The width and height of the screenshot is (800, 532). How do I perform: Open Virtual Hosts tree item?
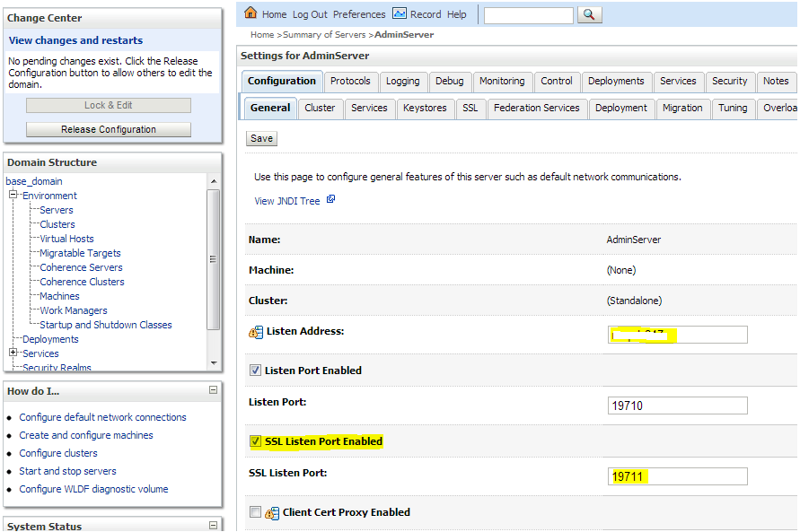click(x=66, y=239)
